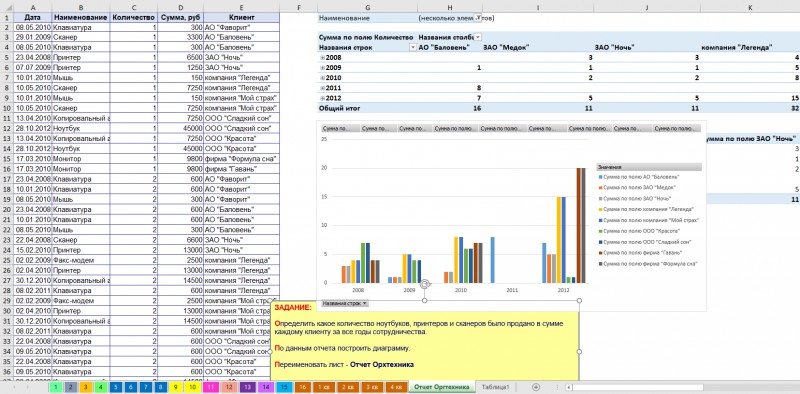Expand the 2010 row group
800x394 pixels.
[x=322, y=78]
